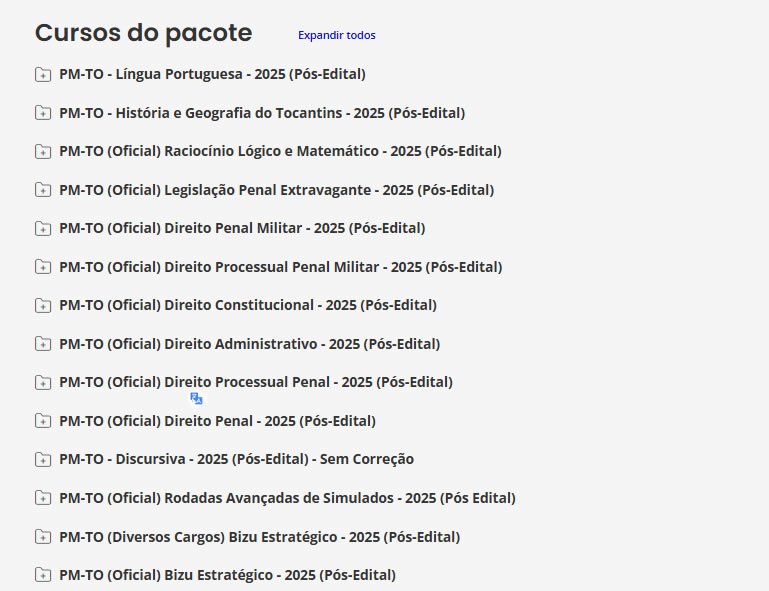Click folder icon for História e Geografia do Tocantins
769x591 pixels.
coord(43,113)
